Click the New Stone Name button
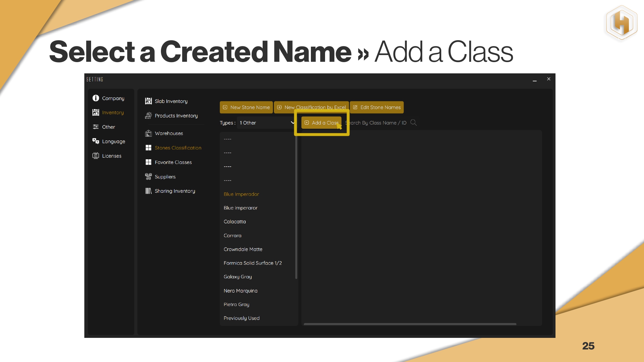 [246, 107]
